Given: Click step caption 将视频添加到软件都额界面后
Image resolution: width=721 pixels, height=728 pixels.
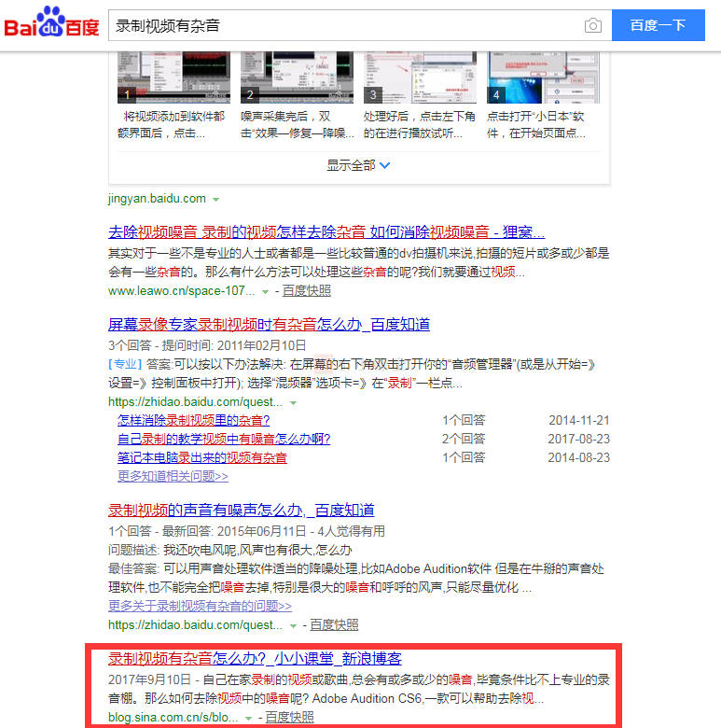Looking at the screenshot, I should 172,124.
